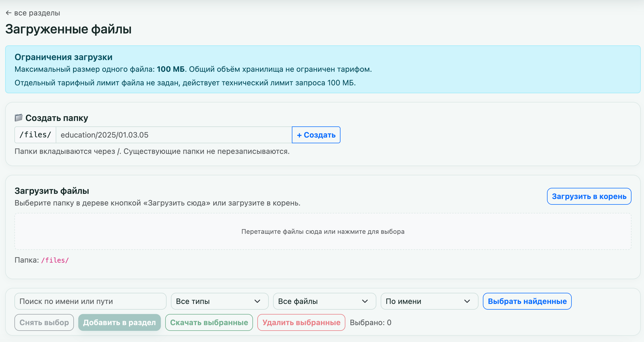Delete selected via 'Удалить выбранные'

301,322
